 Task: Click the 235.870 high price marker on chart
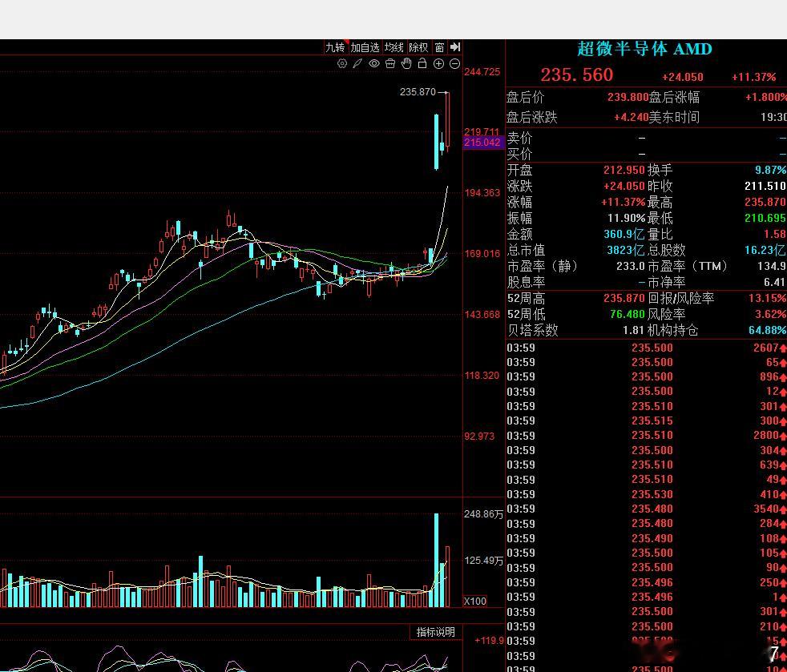tap(418, 92)
